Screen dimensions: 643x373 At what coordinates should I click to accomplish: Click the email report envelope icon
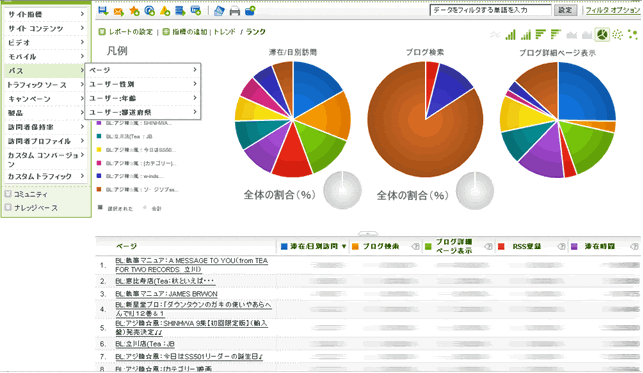[119, 11]
